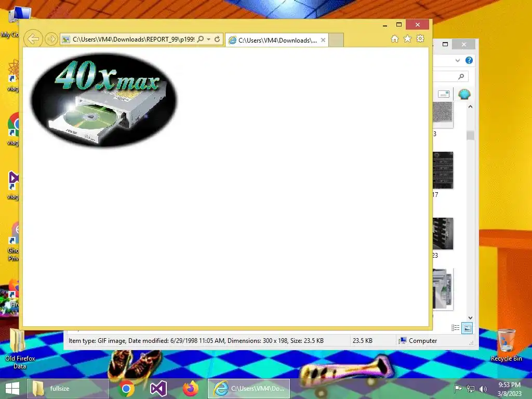Switch Explorer to details view icon
532x399 pixels.
pyautogui.click(x=455, y=328)
